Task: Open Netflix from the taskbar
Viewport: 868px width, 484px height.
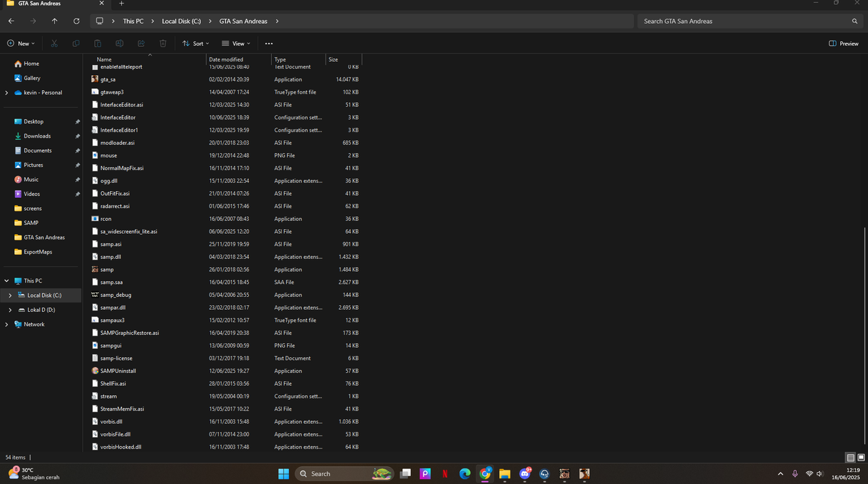Action: click(x=445, y=474)
